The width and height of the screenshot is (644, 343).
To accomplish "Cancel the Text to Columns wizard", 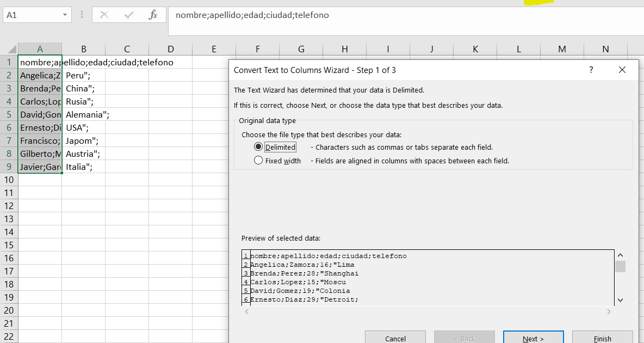I will [x=395, y=338].
